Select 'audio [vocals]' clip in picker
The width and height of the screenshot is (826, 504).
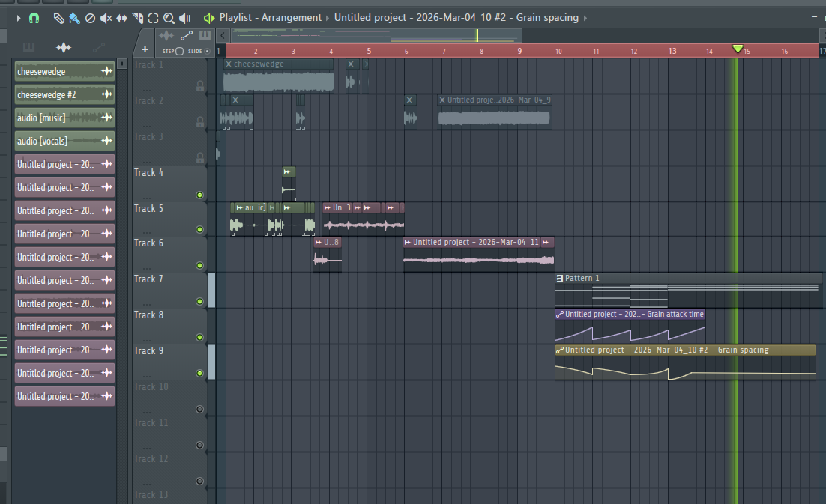[x=64, y=141]
